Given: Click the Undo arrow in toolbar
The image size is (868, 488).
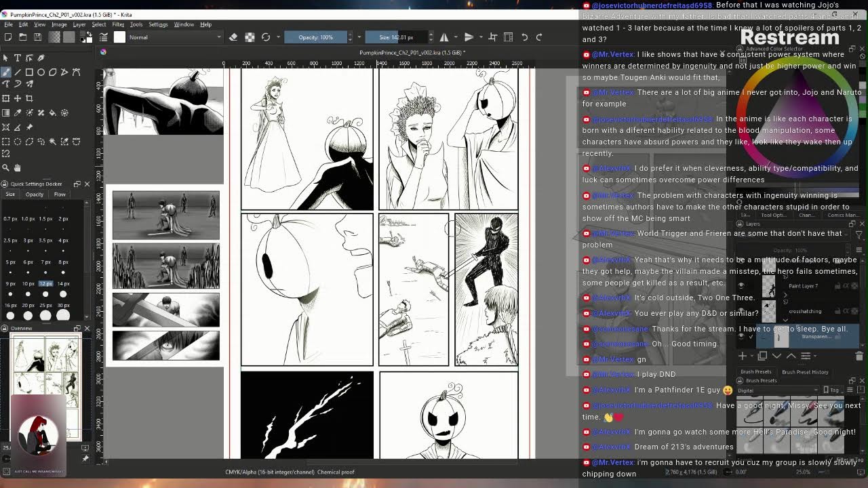Looking at the screenshot, I should [x=524, y=37].
